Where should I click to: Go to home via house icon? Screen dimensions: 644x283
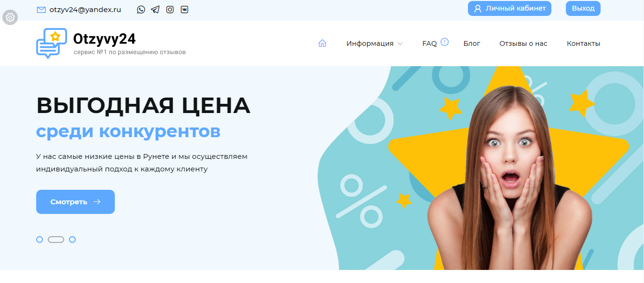click(x=322, y=43)
